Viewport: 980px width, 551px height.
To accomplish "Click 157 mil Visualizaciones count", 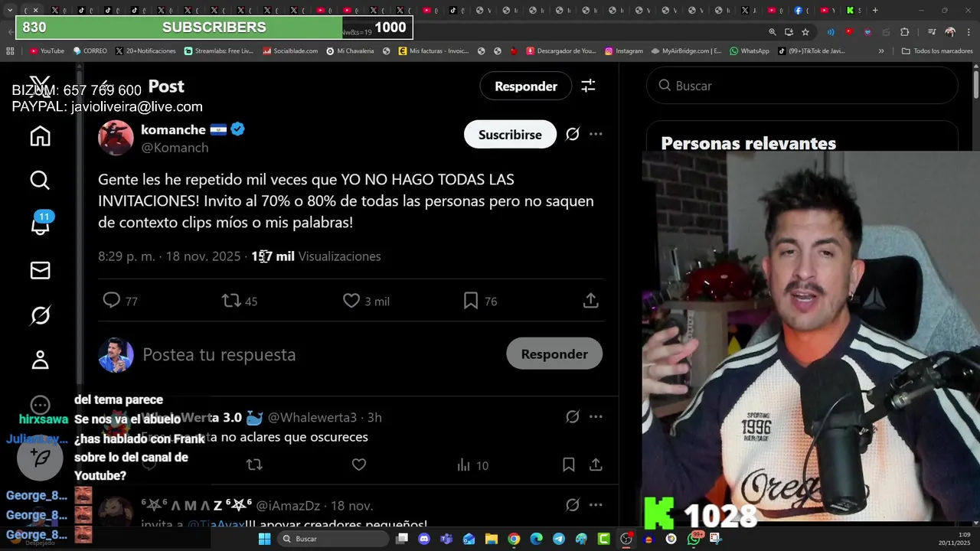I will 316,256.
